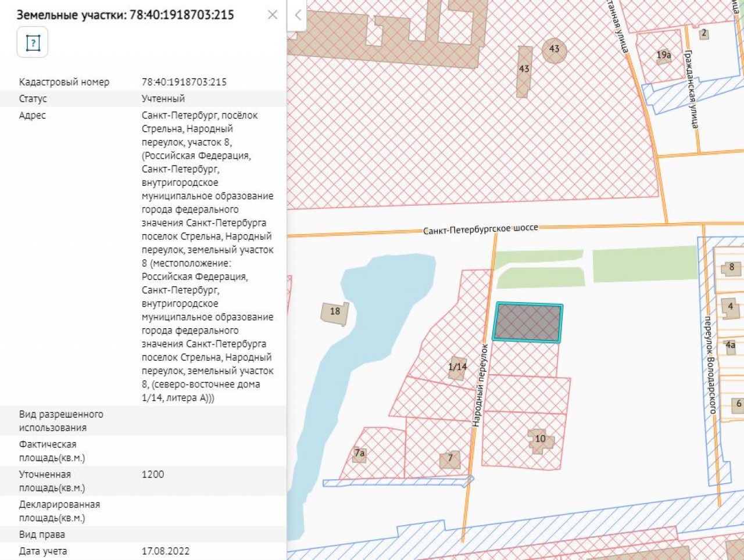Click building 4а on the map
744x560 pixels.
(731, 346)
